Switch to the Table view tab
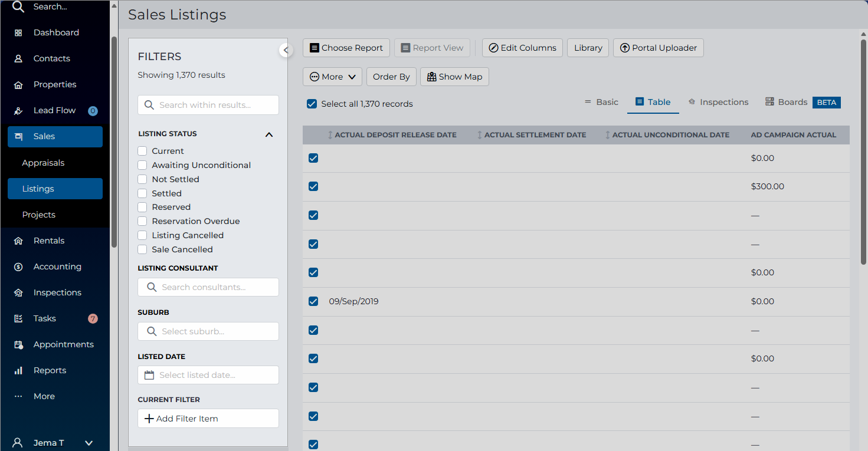The width and height of the screenshot is (868, 451). [x=653, y=102]
